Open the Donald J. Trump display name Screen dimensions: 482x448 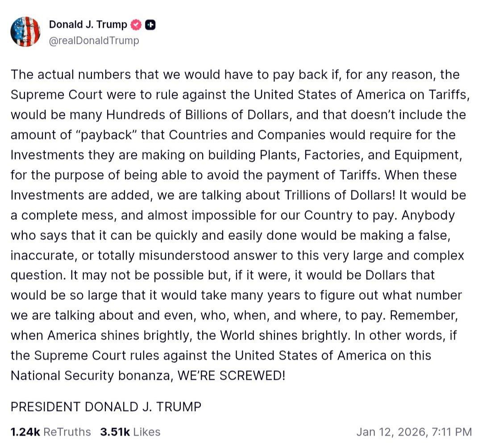(87, 25)
